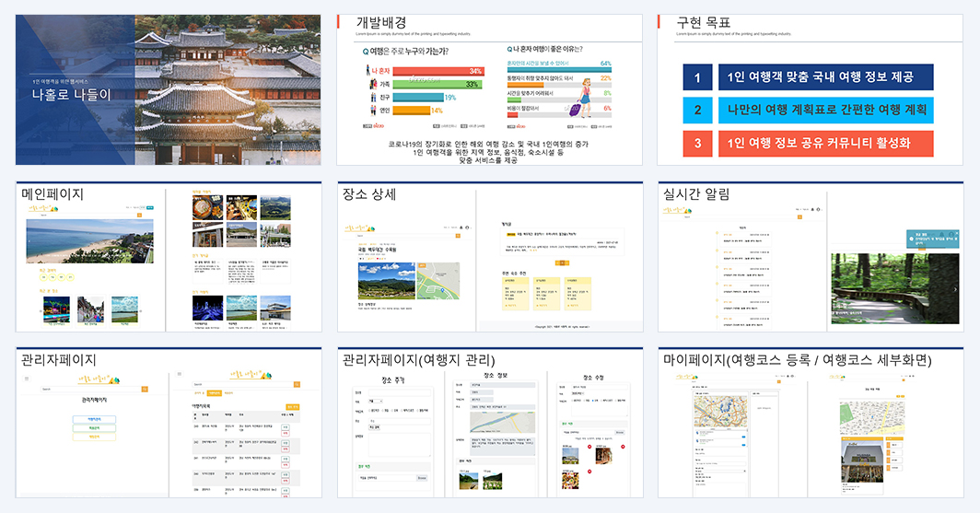Click the orange search button on 메인페이지 slide

click(139, 215)
